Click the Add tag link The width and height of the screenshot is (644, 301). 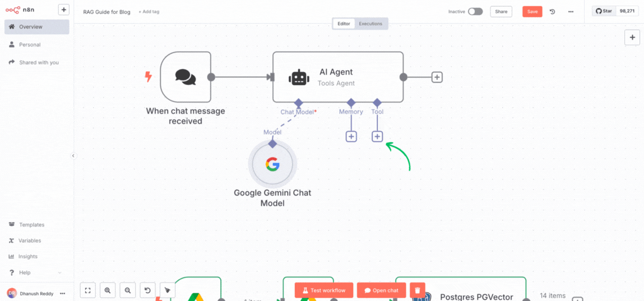[149, 12]
